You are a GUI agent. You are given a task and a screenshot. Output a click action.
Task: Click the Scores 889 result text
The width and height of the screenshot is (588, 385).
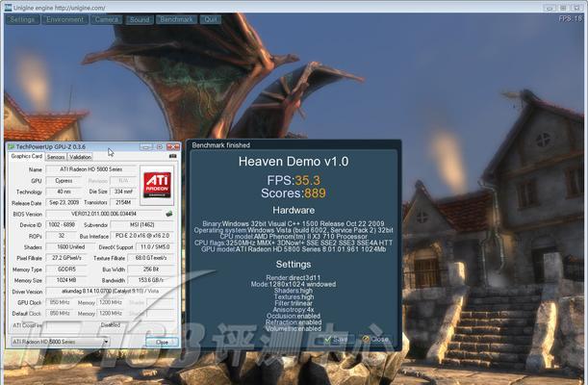point(294,193)
